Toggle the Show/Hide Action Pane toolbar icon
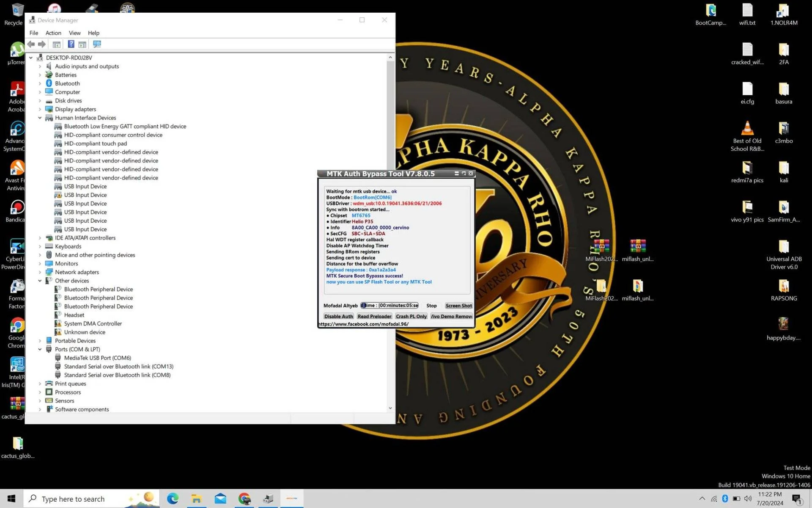The image size is (812, 508). coord(82,44)
